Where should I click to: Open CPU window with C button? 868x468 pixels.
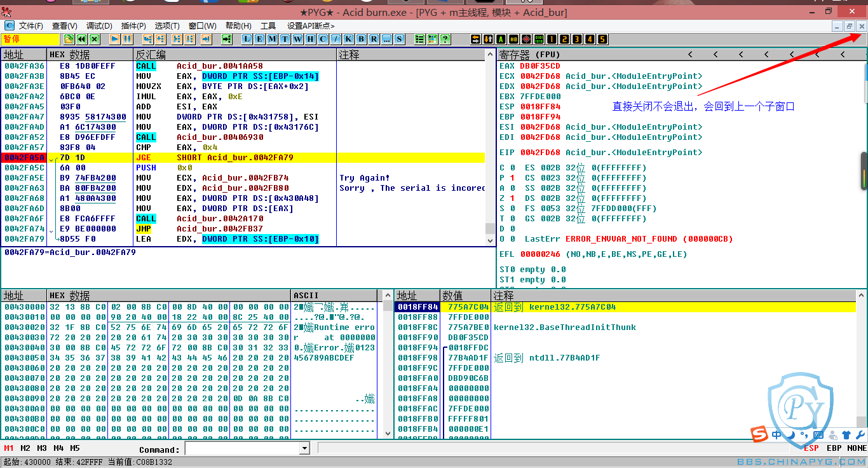click(x=322, y=39)
